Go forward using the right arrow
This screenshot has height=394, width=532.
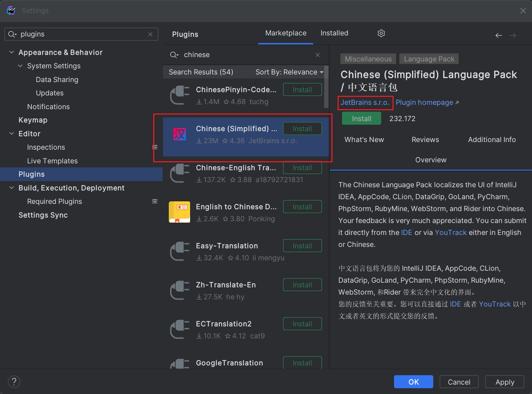point(513,35)
